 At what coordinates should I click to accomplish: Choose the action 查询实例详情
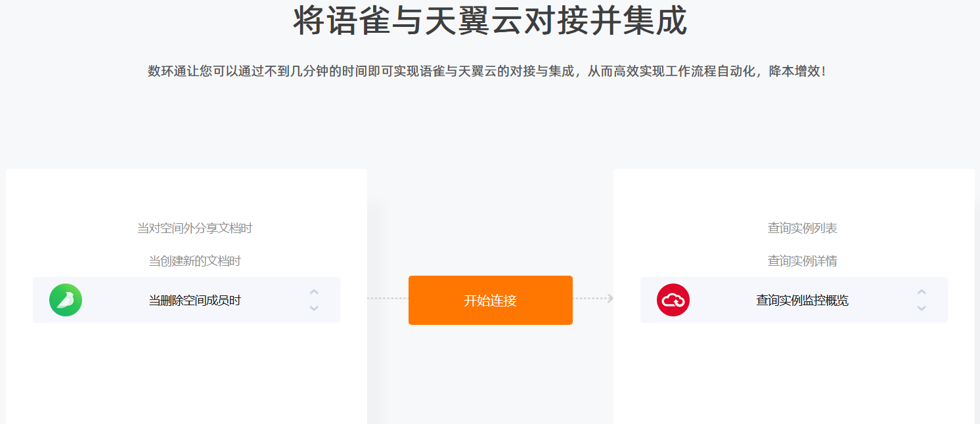tap(802, 261)
